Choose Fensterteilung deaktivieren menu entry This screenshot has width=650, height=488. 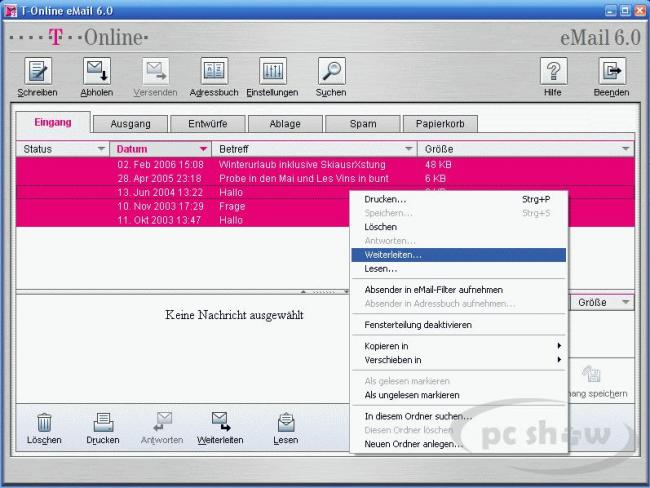click(458, 325)
